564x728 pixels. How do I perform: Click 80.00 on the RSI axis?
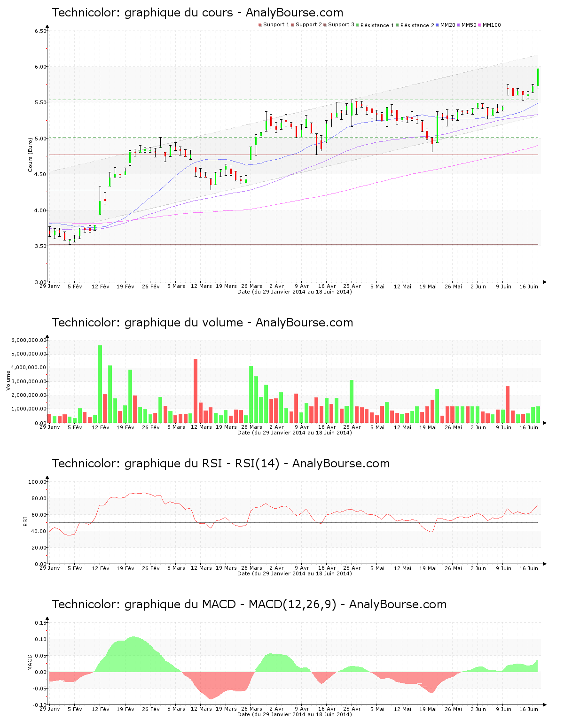(x=39, y=498)
